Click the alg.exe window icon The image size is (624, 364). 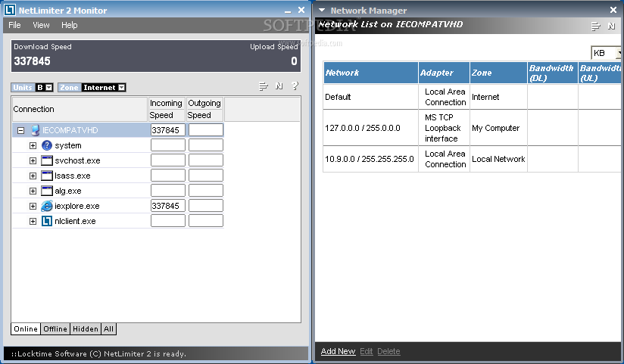click(47, 191)
